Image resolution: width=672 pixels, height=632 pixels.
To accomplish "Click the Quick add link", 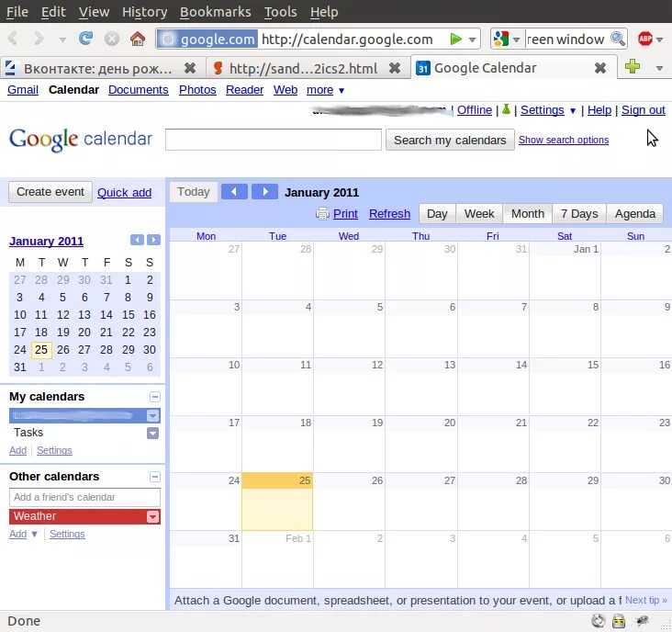I will [x=124, y=193].
